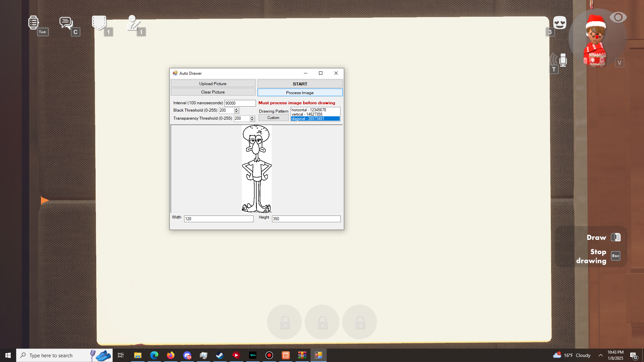Toggle the microphone mute icon

tap(563, 60)
